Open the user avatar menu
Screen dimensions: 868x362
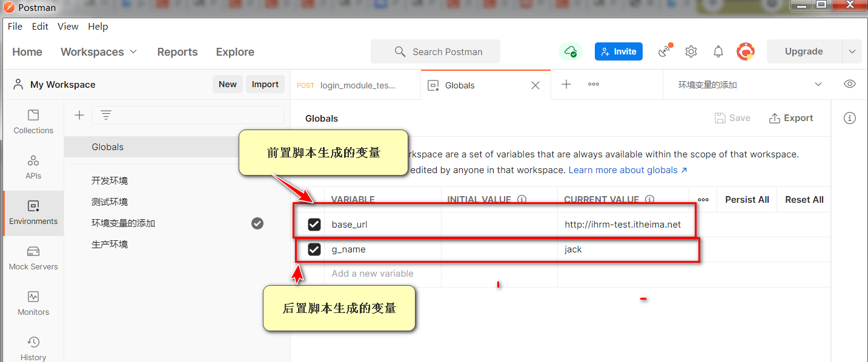pyautogui.click(x=746, y=51)
